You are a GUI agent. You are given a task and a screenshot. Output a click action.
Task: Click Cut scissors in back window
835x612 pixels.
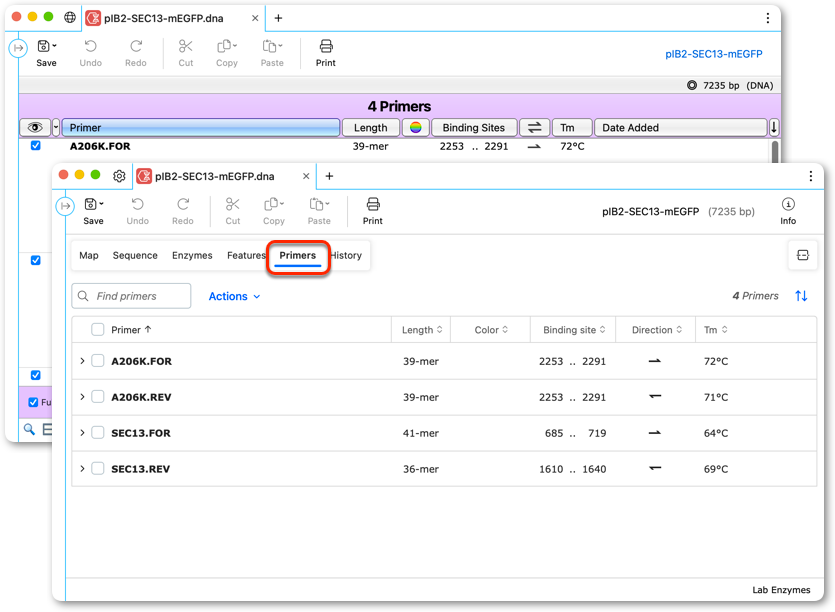click(x=185, y=46)
